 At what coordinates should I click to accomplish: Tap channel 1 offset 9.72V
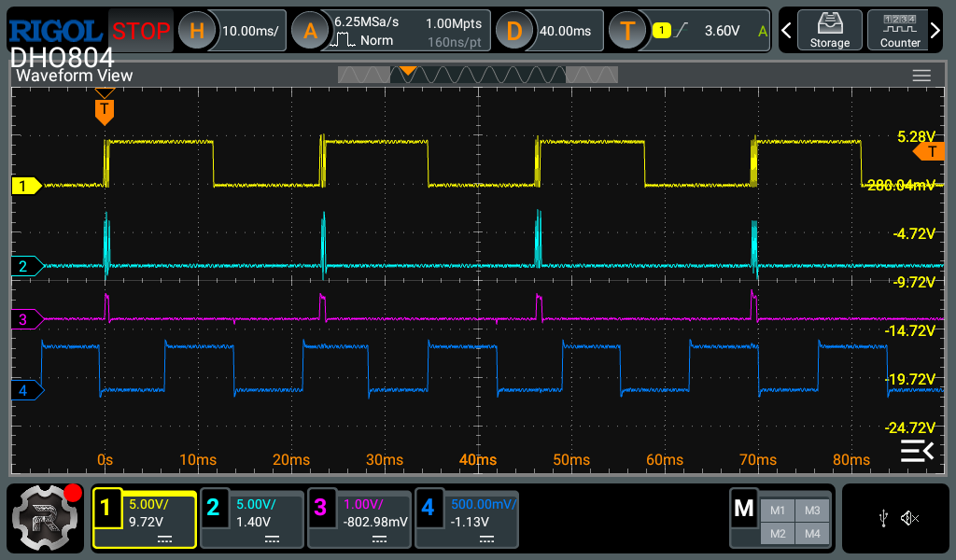(146, 523)
